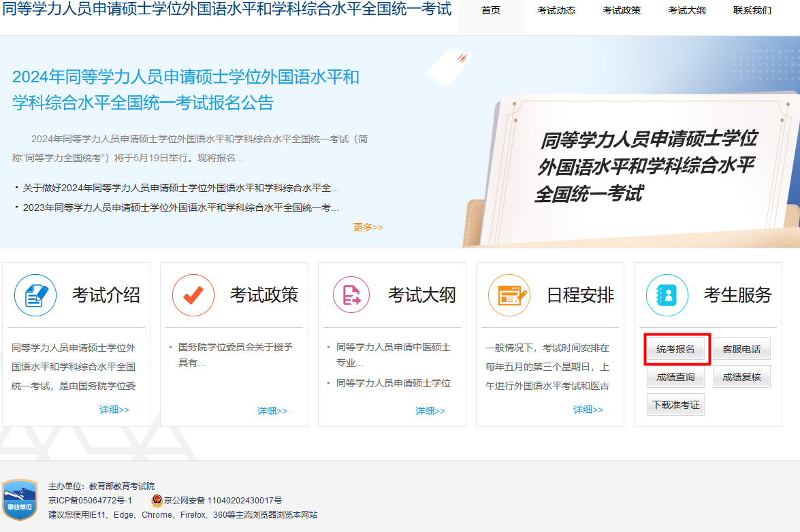Click the 日程安排 calendar icon

pos(509,295)
